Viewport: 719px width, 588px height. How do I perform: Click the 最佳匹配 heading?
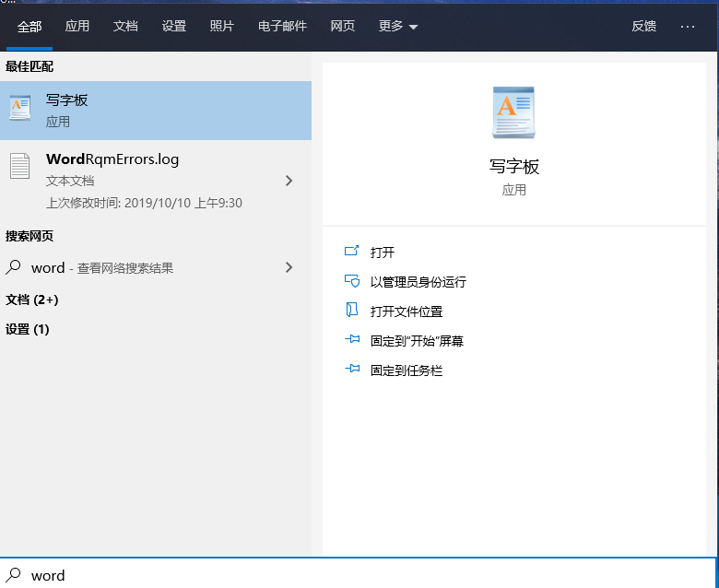pos(29,66)
